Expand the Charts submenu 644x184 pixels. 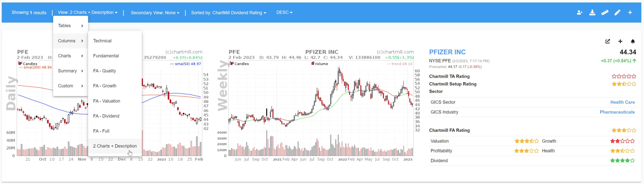click(x=70, y=56)
